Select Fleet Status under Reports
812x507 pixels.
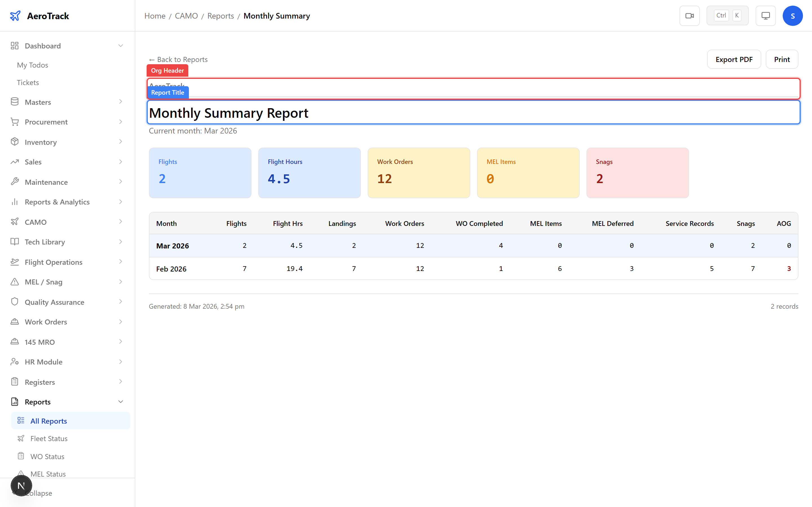click(x=49, y=438)
